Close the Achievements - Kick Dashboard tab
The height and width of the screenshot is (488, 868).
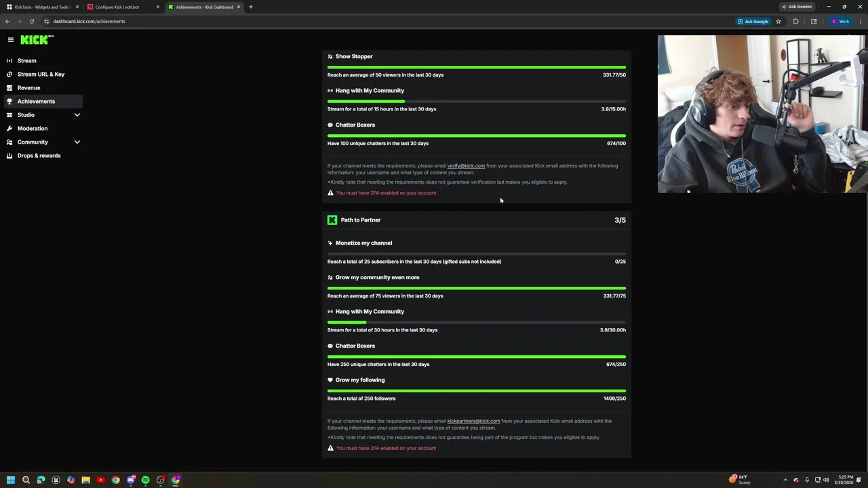point(239,7)
